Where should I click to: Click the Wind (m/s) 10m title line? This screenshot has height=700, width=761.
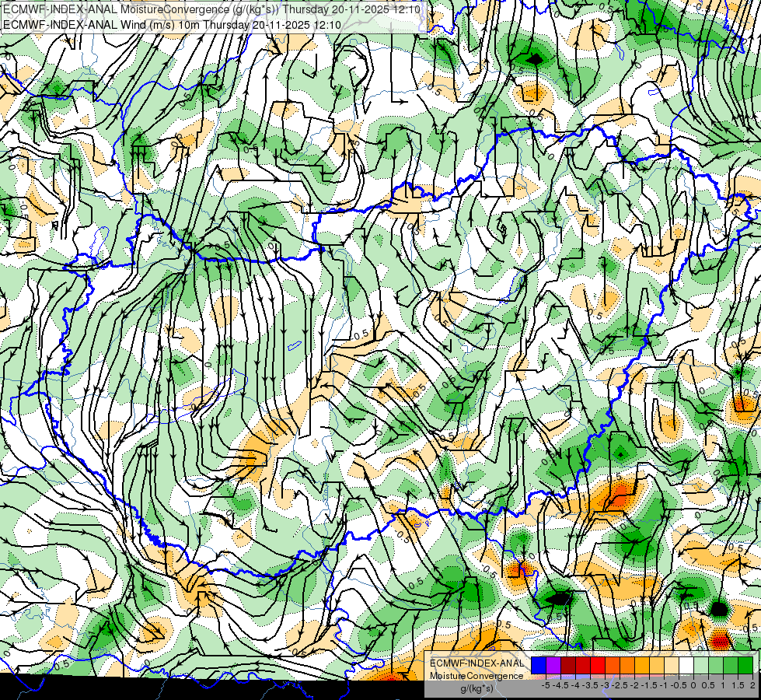click(172, 25)
